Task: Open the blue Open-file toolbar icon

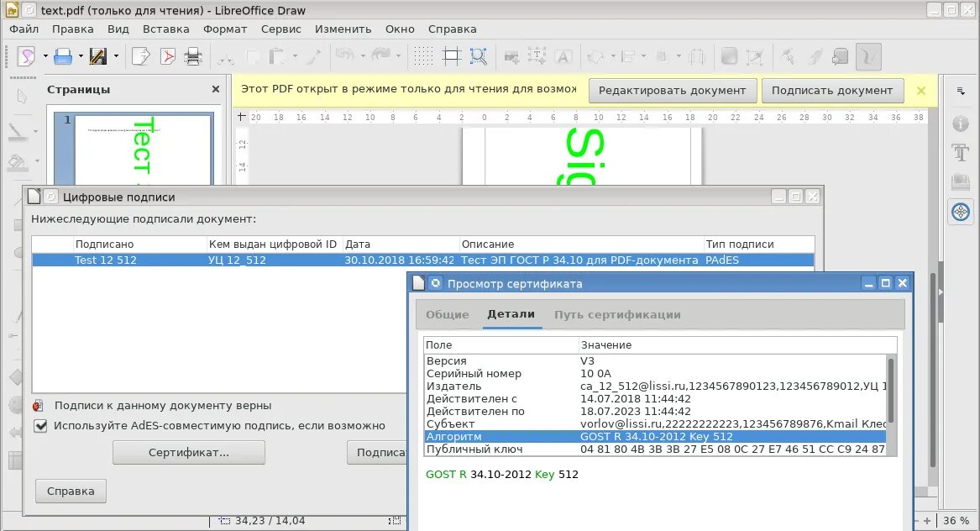Action: [x=62, y=56]
